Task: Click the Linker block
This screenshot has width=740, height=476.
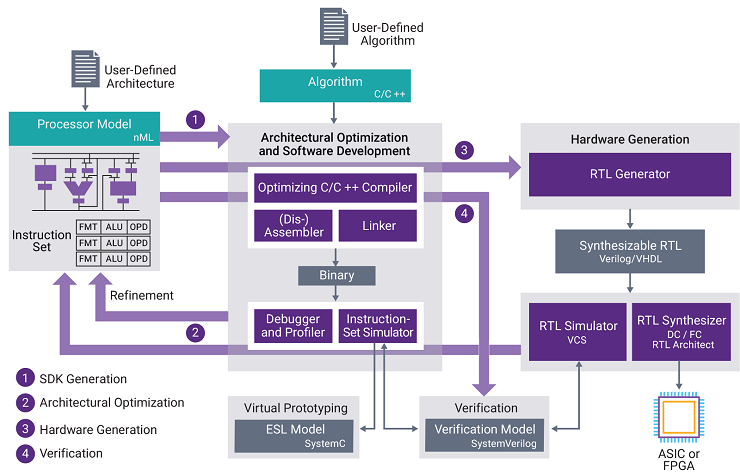Action: tap(379, 226)
